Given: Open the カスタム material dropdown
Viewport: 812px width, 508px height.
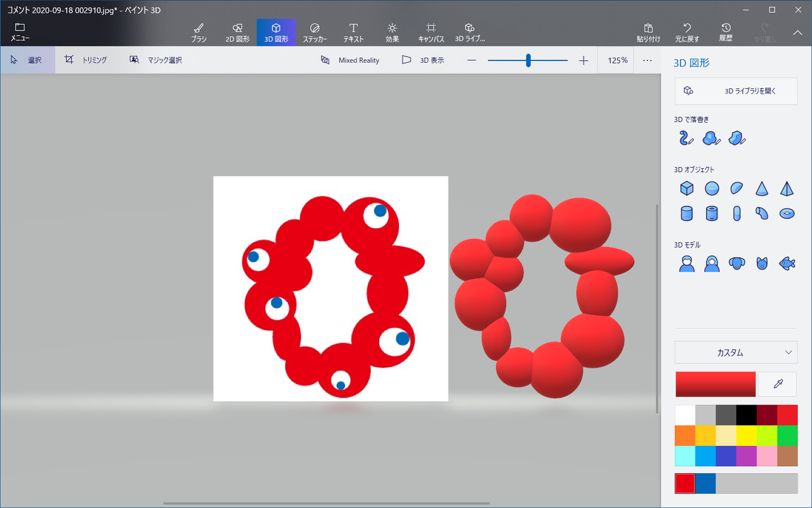Looking at the screenshot, I should (736, 352).
